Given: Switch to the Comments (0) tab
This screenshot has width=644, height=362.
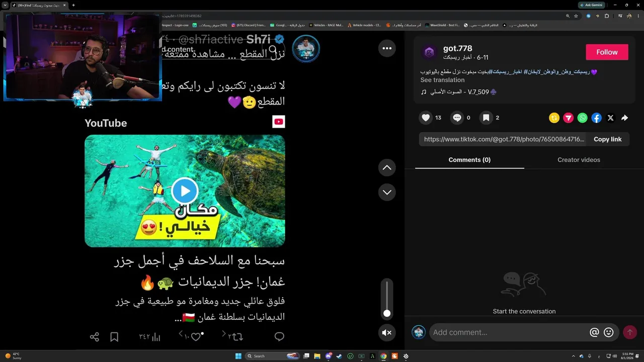Looking at the screenshot, I should pos(469,160).
